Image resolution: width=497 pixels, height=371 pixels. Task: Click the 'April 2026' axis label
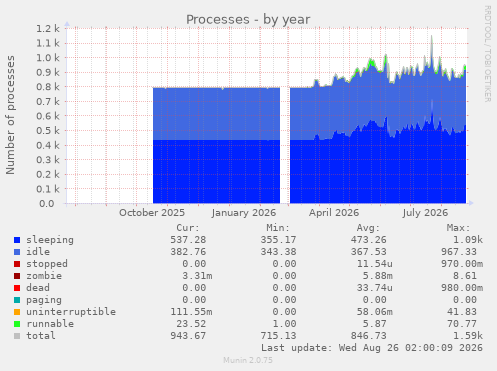click(334, 213)
